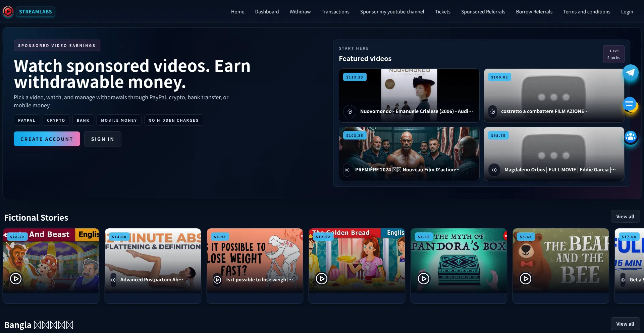Open the blue chat message bubble icon
The image size is (644, 333).
[x=630, y=105]
